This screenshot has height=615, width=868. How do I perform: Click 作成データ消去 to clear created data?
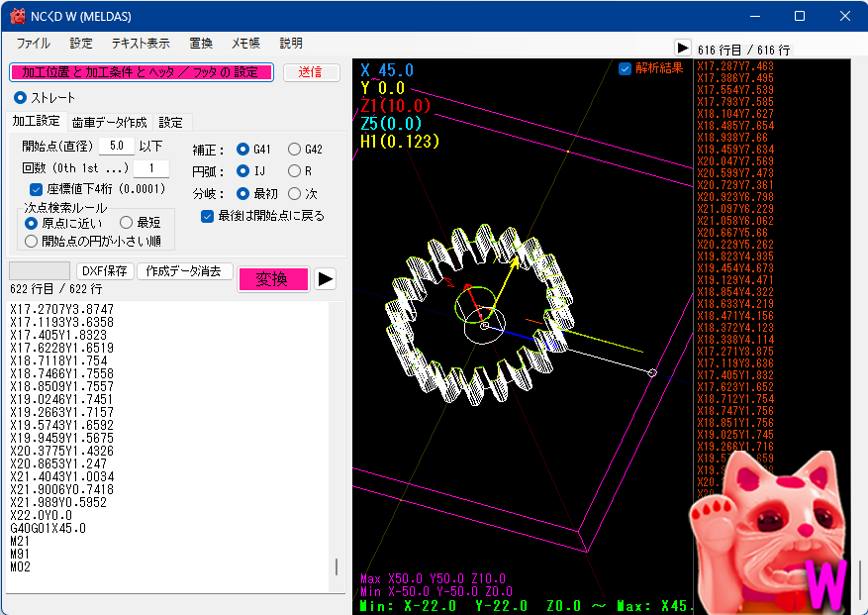pyautogui.click(x=184, y=269)
